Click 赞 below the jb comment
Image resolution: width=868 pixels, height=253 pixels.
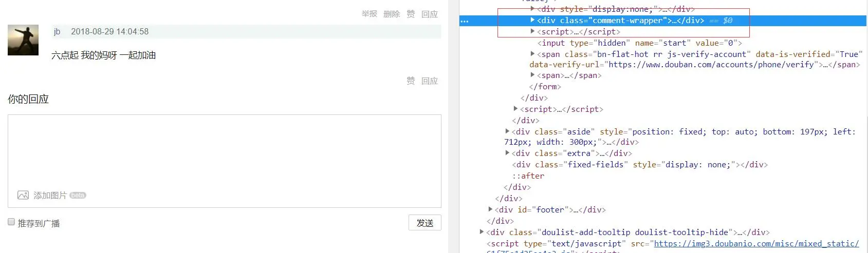point(411,81)
